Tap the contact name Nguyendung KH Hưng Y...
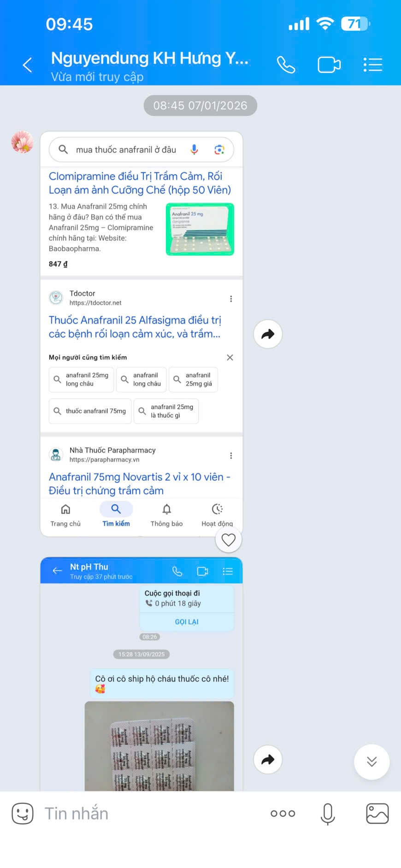 (x=150, y=58)
